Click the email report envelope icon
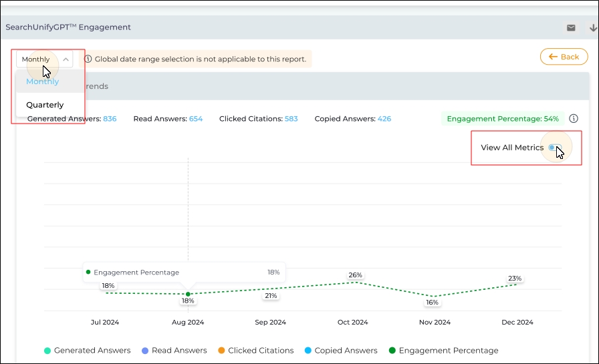 [571, 28]
